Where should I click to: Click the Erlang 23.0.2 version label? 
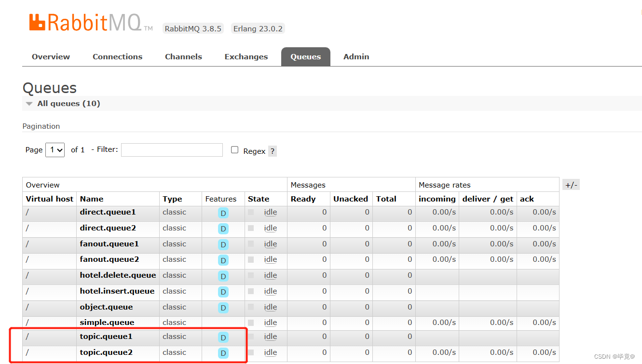click(x=258, y=28)
